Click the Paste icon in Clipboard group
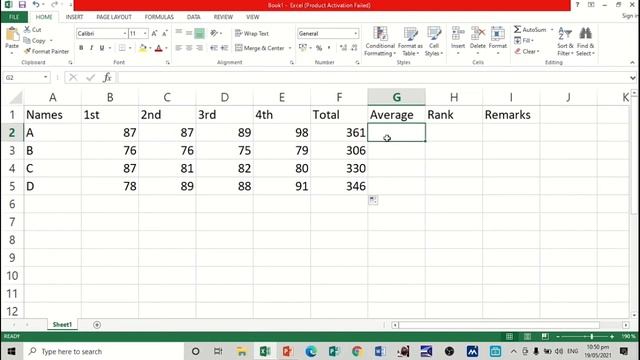This screenshot has width=640, height=360. 12,34
